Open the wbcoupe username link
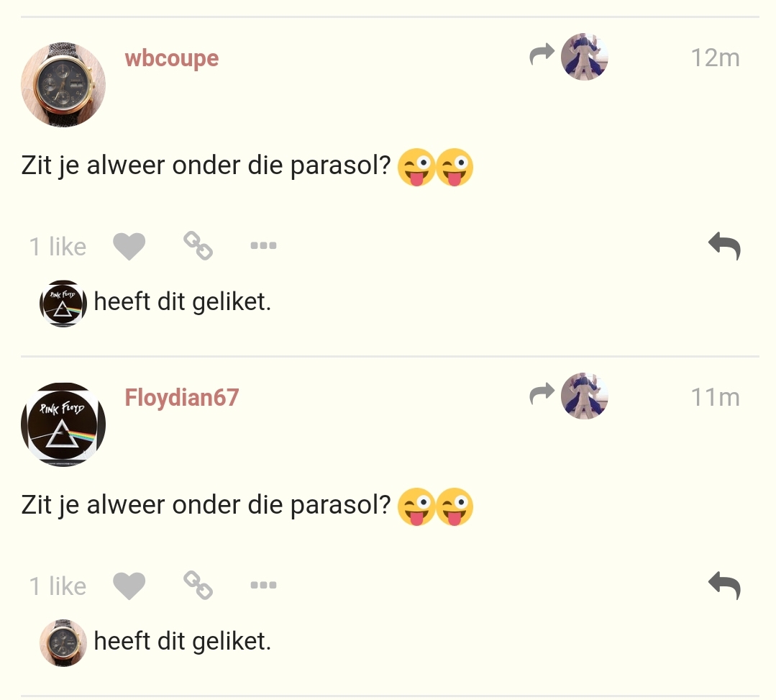 (172, 58)
